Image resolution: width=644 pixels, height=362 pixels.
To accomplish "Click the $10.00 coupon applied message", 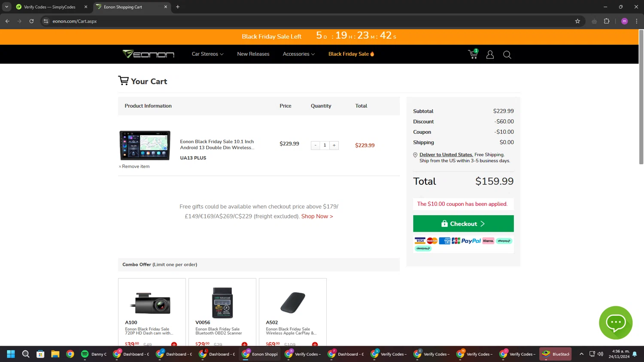I will coord(462,204).
